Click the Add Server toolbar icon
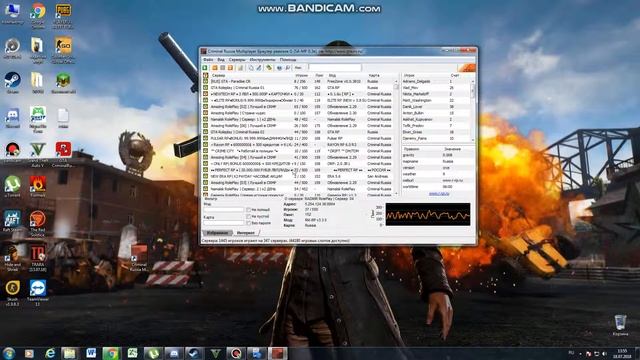The image size is (640, 360). 215,68
